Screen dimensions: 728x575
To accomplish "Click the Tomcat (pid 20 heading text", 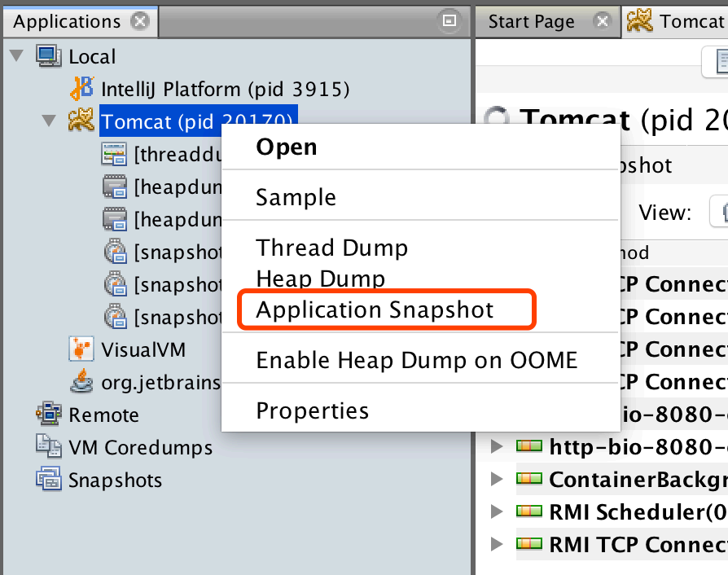I will [623, 119].
